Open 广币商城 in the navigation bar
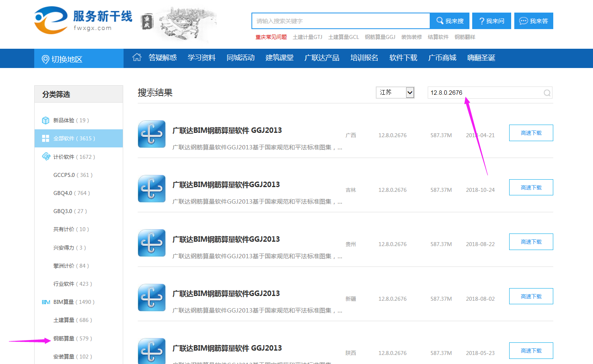 tap(442, 58)
